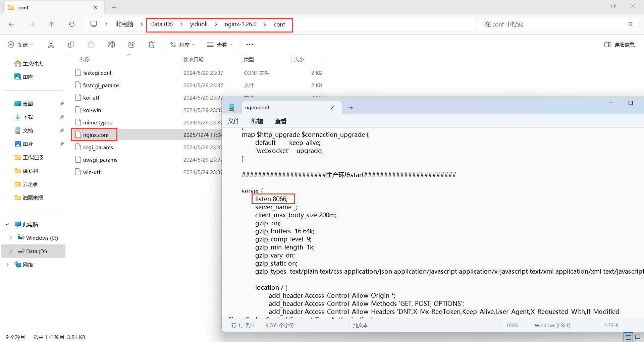Open the Sort (排序) dropdown
This screenshot has width=644, height=342.
pos(182,45)
